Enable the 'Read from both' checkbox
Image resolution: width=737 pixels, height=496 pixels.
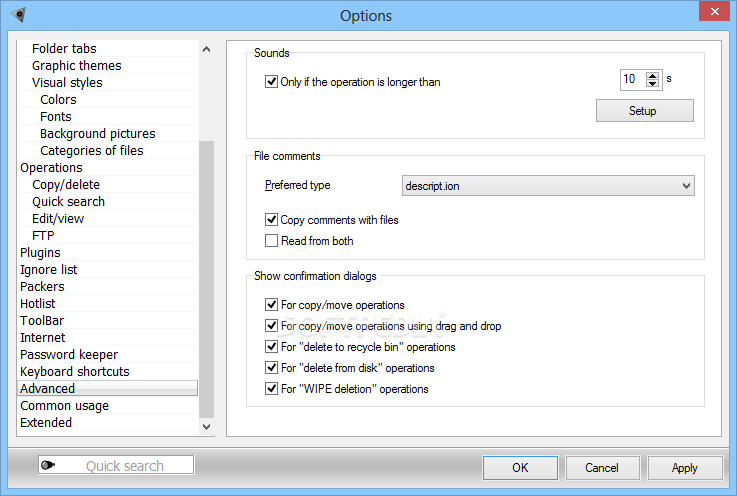click(271, 241)
